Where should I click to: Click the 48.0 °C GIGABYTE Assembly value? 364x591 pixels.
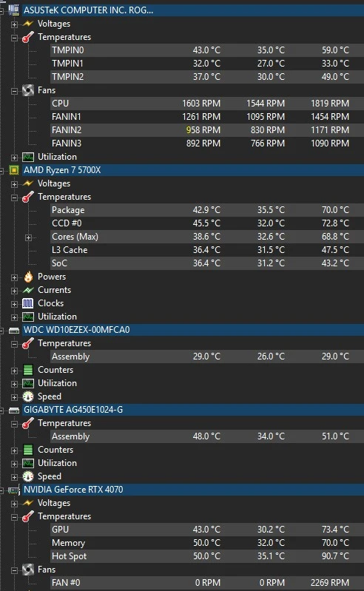point(206,436)
